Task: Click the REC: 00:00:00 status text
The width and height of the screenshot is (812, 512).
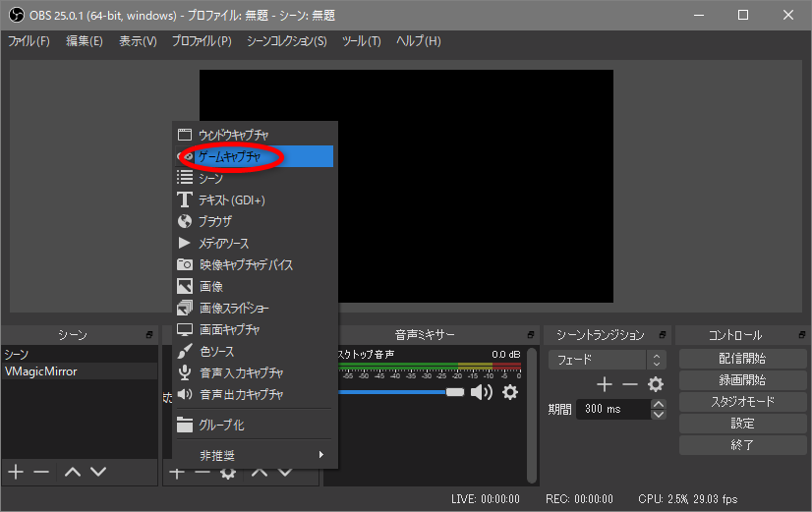Action: (579, 499)
